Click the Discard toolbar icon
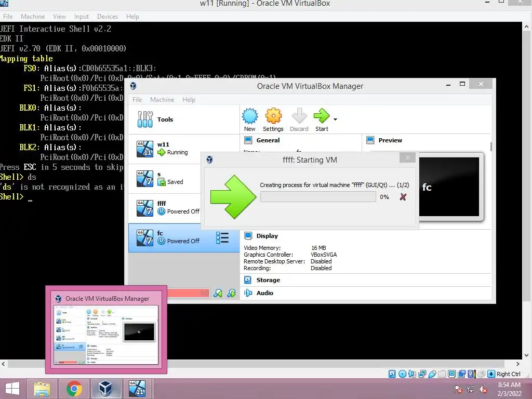The image size is (532, 399). [299, 120]
